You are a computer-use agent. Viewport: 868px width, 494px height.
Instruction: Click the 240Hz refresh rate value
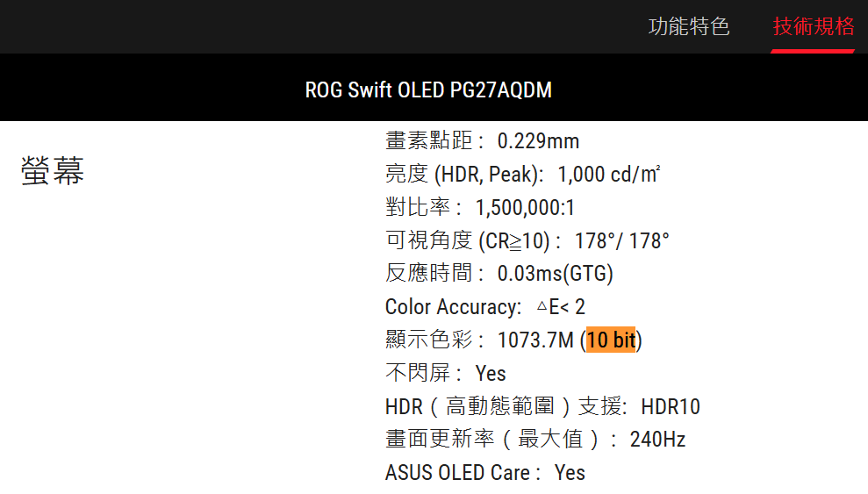657,440
